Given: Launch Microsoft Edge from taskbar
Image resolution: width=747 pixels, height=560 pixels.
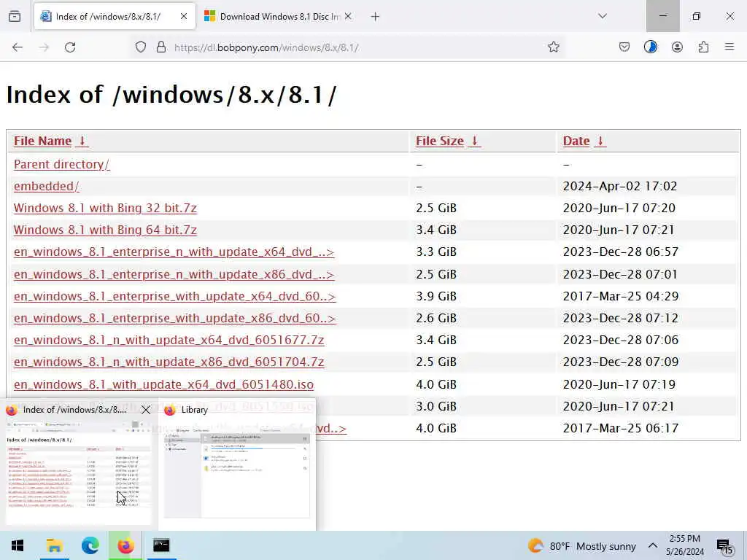Looking at the screenshot, I should point(90,545).
